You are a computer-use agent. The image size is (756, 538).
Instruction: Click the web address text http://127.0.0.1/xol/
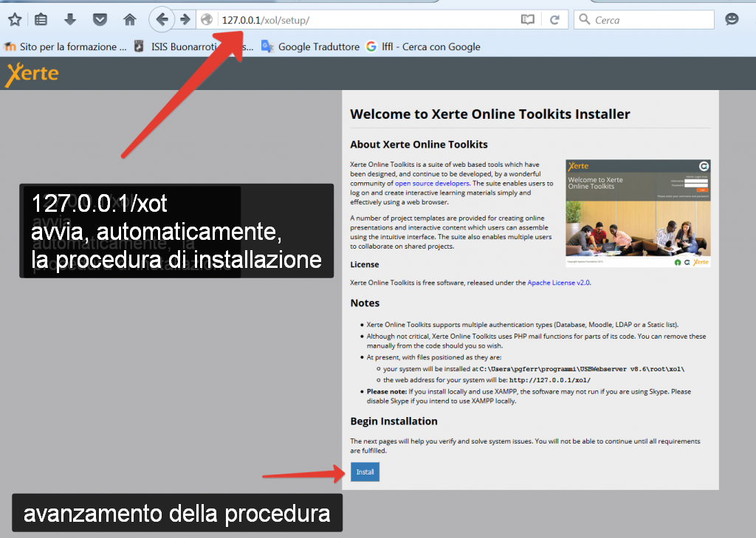(x=550, y=380)
